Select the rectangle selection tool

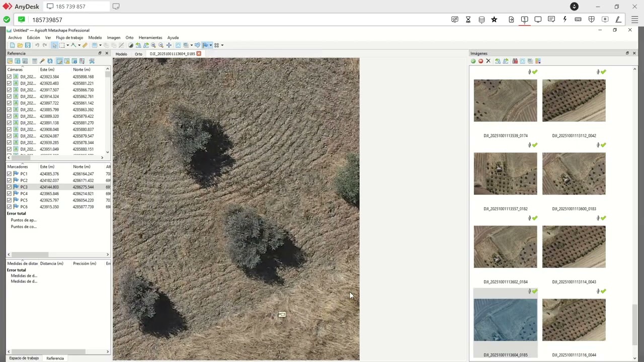pyautogui.click(x=62, y=45)
